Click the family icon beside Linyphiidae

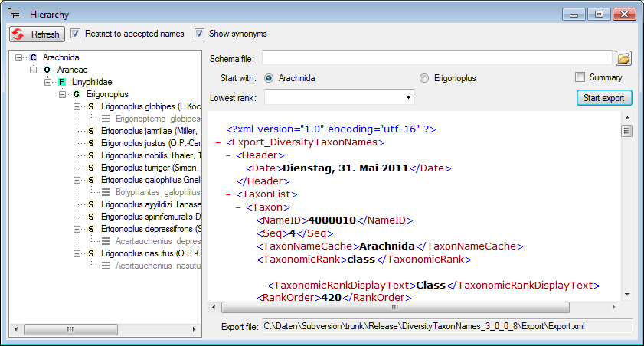pyautogui.click(x=62, y=82)
